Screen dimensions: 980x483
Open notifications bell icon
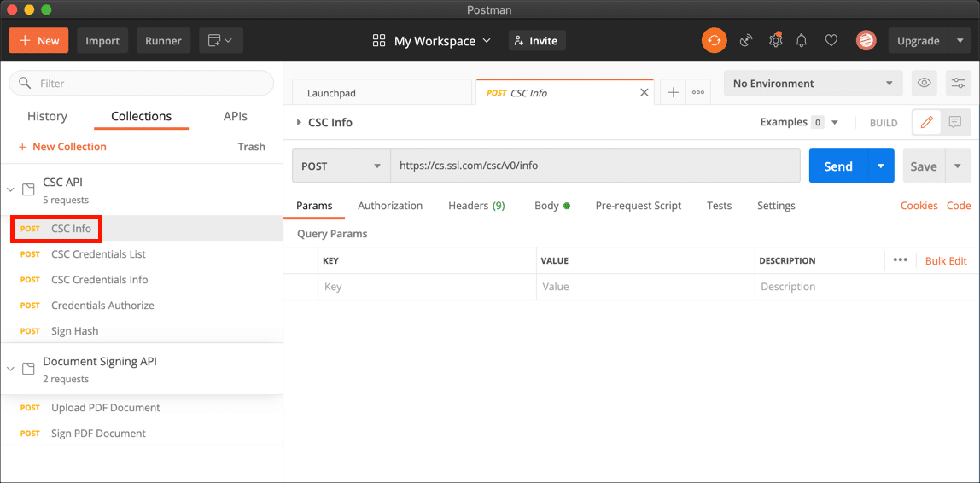pyautogui.click(x=802, y=40)
